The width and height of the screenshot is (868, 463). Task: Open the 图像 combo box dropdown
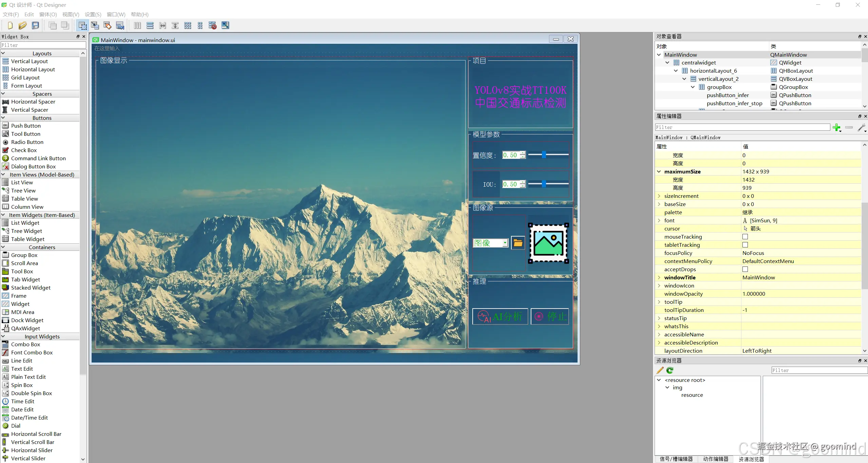[x=505, y=243]
